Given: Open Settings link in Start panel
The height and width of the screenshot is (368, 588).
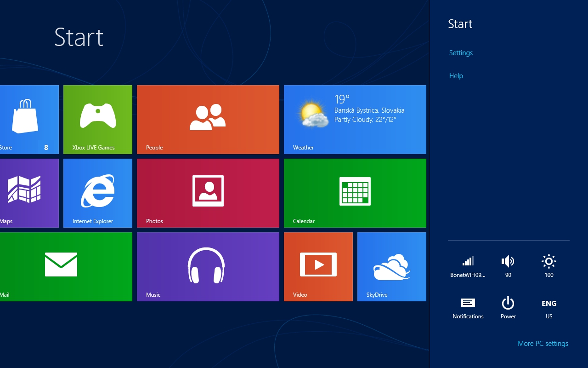Looking at the screenshot, I should click(x=461, y=53).
